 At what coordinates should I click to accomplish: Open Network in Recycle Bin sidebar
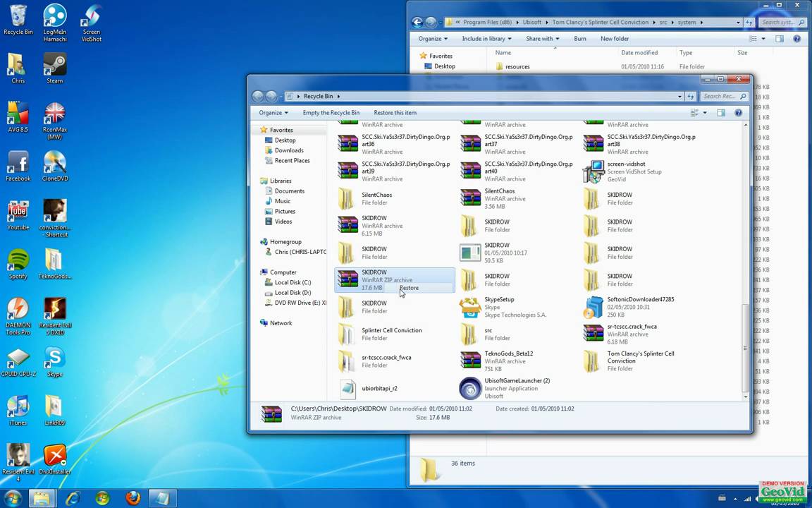pos(281,323)
